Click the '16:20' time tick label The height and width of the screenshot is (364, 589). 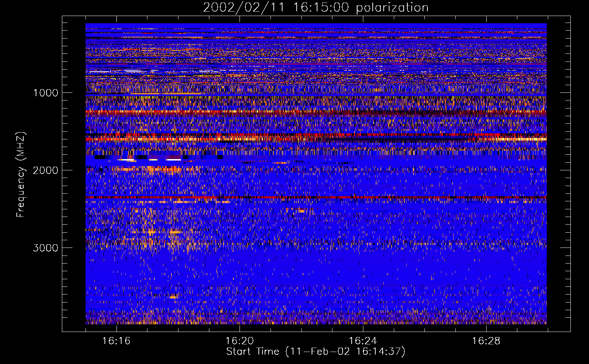(240, 341)
